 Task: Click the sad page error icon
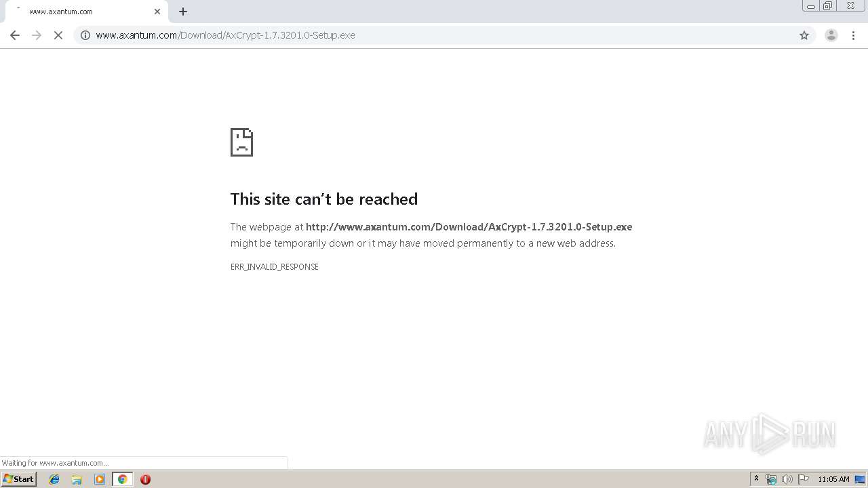241,142
